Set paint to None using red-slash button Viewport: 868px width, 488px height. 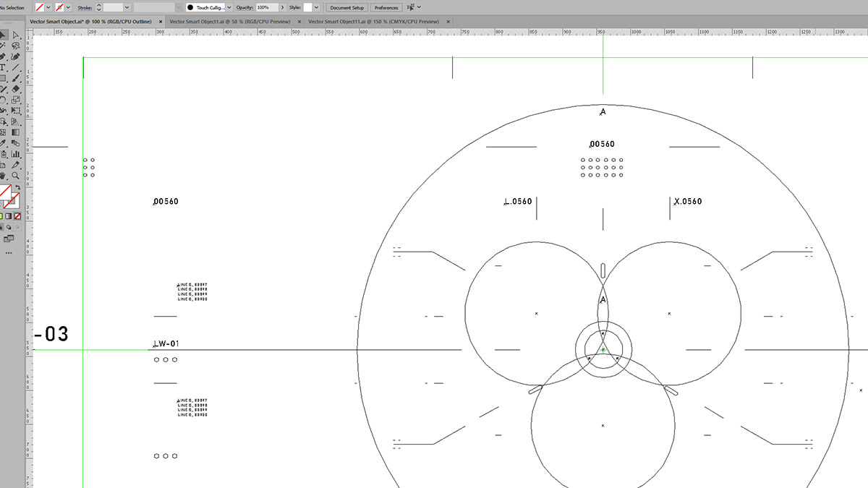tap(17, 217)
